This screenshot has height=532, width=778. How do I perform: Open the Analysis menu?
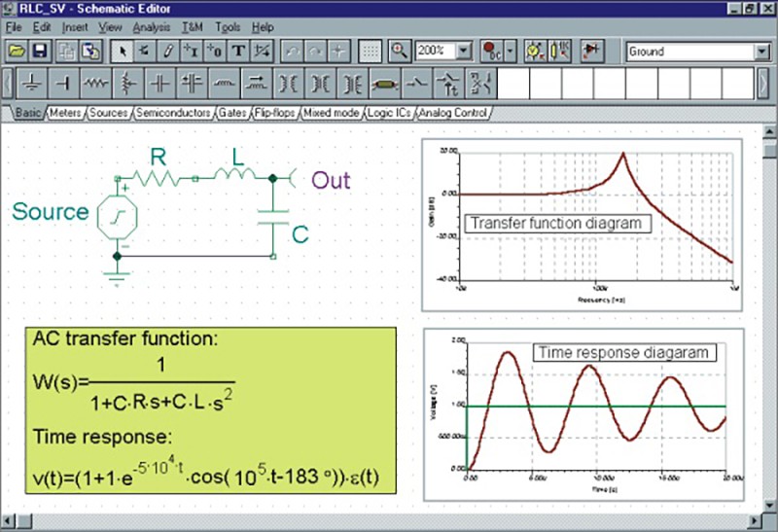(x=152, y=27)
